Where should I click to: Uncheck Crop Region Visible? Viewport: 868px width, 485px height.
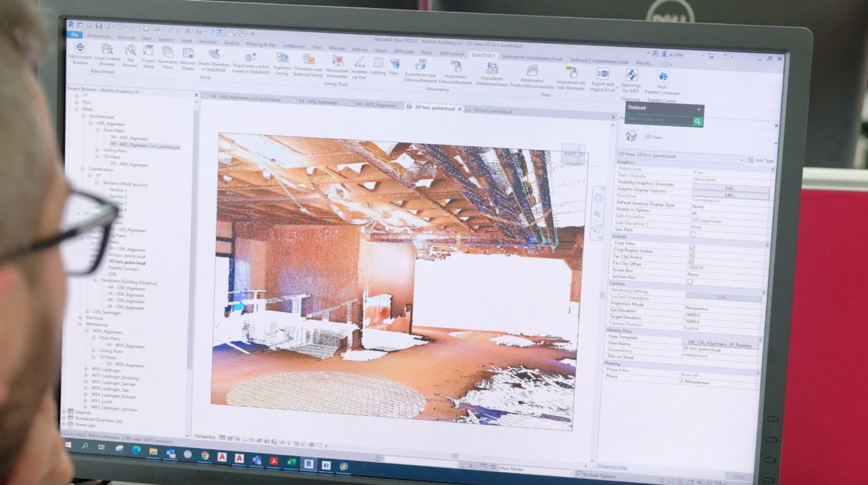(692, 255)
